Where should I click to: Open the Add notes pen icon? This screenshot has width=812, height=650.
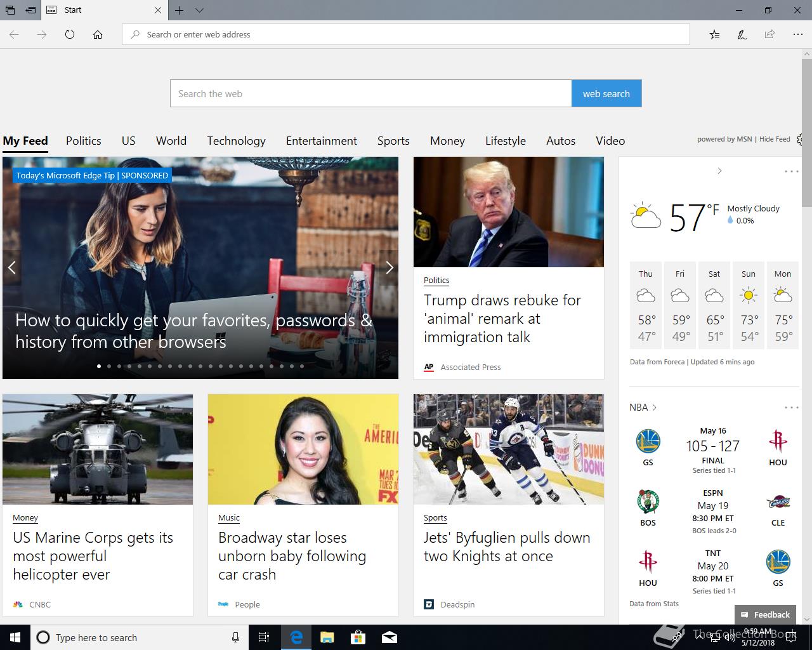click(742, 34)
